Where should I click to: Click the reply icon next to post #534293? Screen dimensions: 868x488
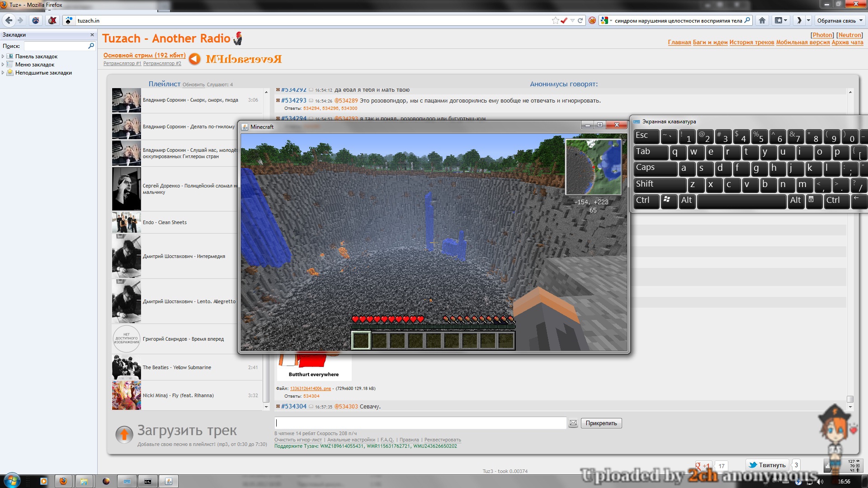(x=311, y=101)
